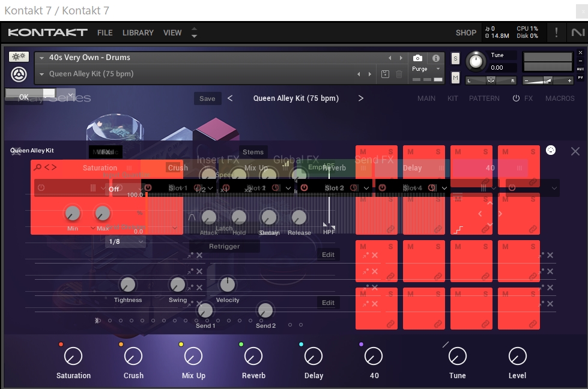This screenshot has width=588, height=389.
Task: Click the round instrument icon under the wrench
Action: tap(19, 74)
